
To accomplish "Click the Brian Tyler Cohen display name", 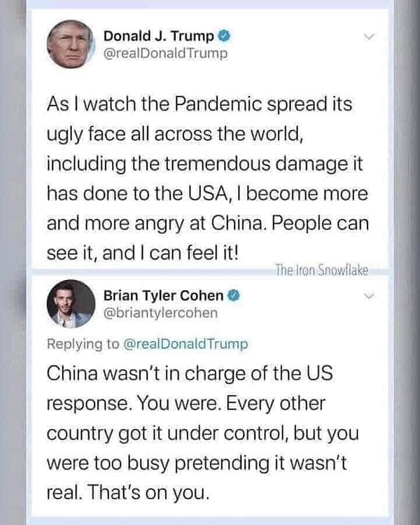I will tap(163, 296).
